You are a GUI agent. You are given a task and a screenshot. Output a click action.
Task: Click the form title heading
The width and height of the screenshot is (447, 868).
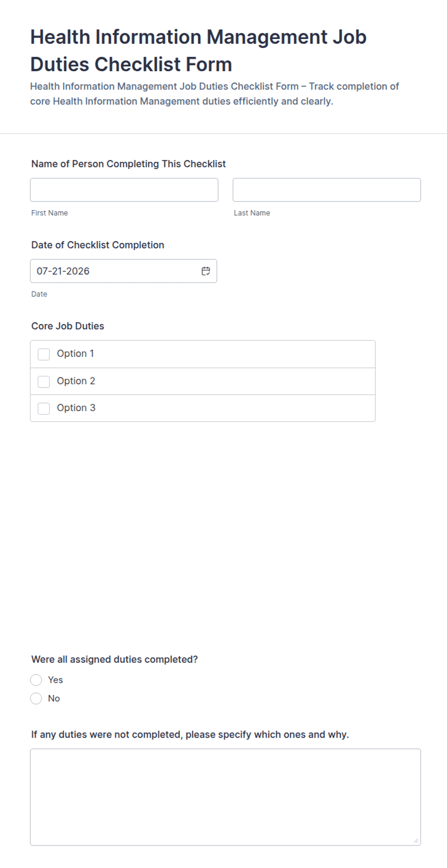[x=198, y=50]
